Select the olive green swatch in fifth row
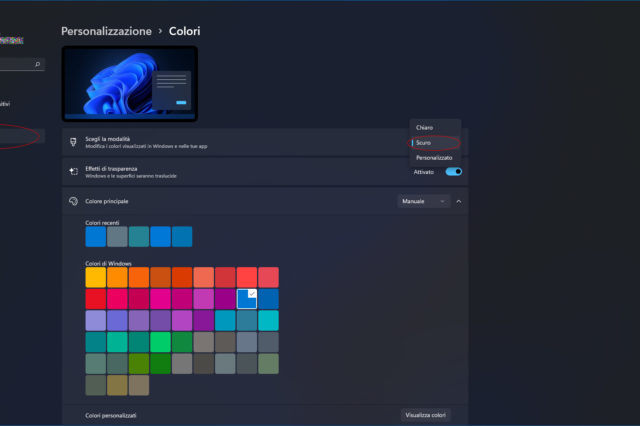The height and width of the screenshot is (426, 640). pyautogui.click(x=139, y=364)
